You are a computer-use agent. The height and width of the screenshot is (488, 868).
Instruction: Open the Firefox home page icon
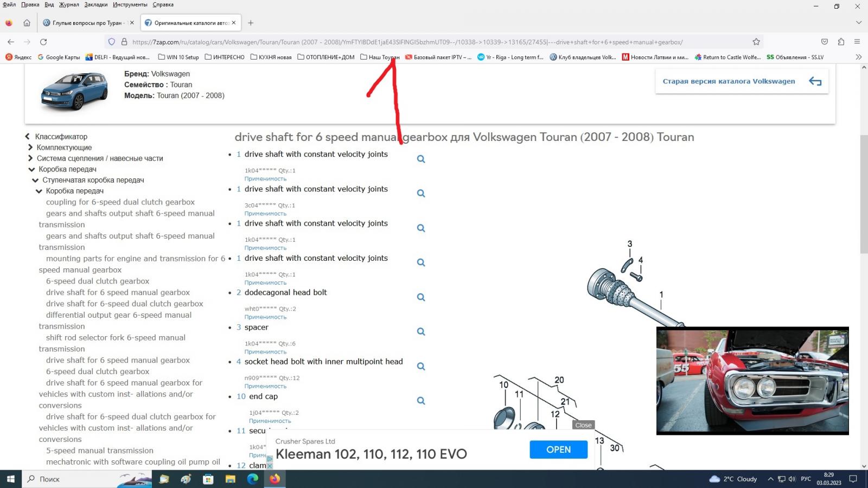click(27, 23)
